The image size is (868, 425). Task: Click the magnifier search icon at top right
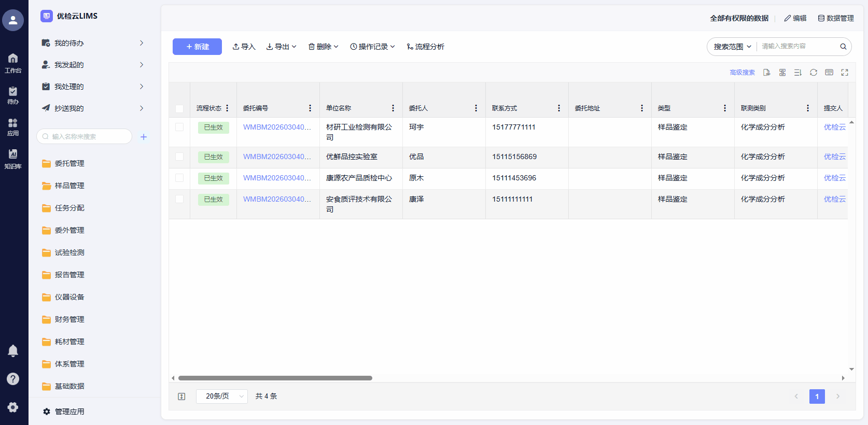point(843,47)
